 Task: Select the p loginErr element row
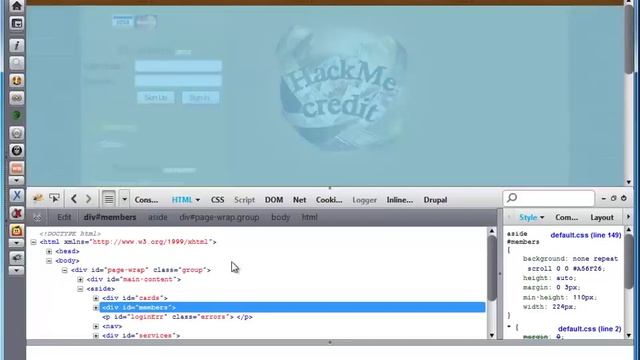177,317
